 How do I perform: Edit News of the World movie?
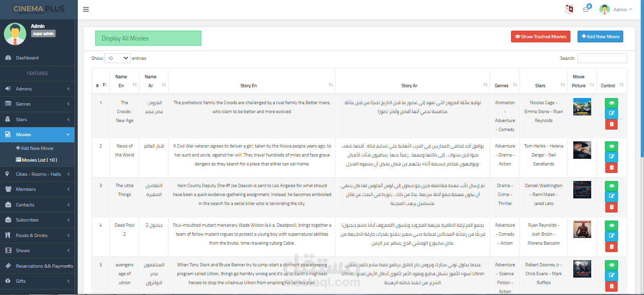tap(611, 157)
